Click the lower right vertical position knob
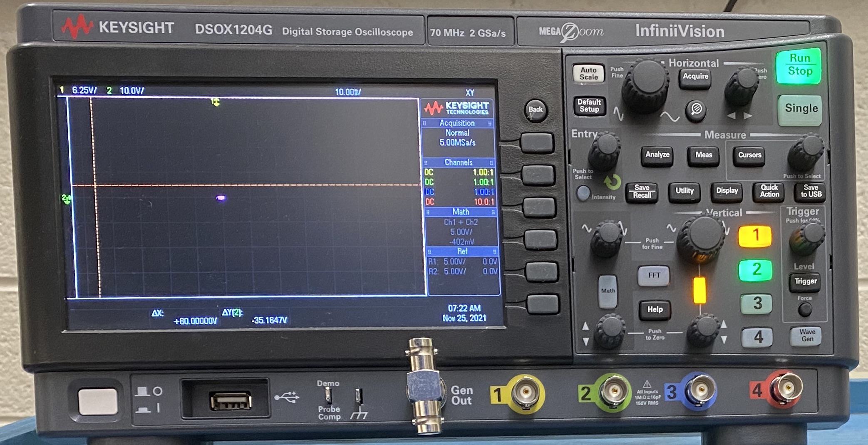The image size is (868, 445). point(703,331)
